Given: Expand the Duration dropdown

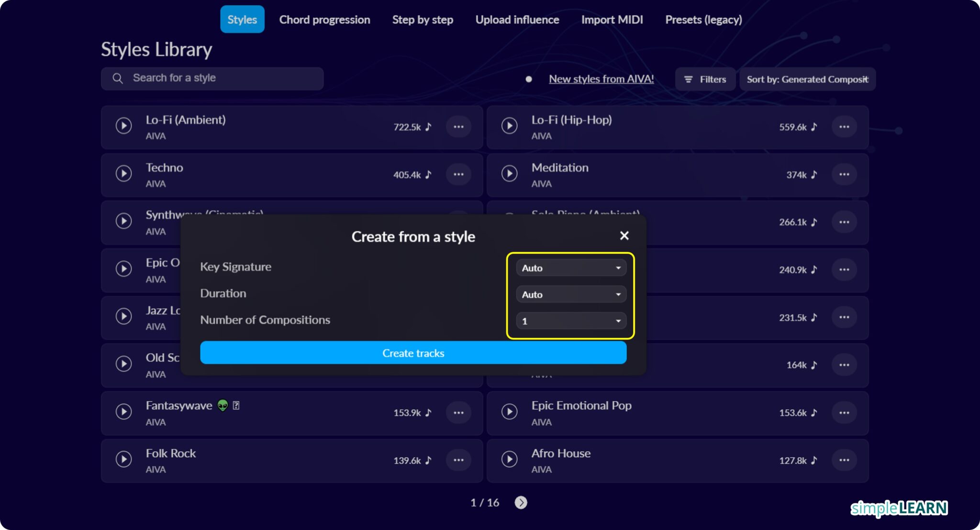Looking at the screenshot, I should (x=571, y=294).
